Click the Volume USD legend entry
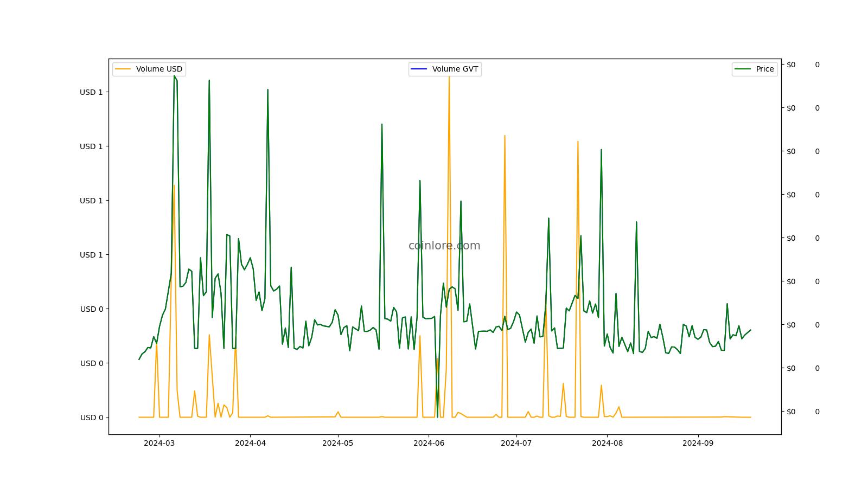 tap(149, 69)
